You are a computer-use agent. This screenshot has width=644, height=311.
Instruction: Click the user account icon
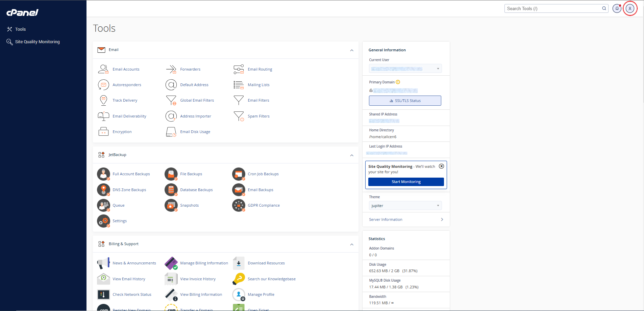630,8
